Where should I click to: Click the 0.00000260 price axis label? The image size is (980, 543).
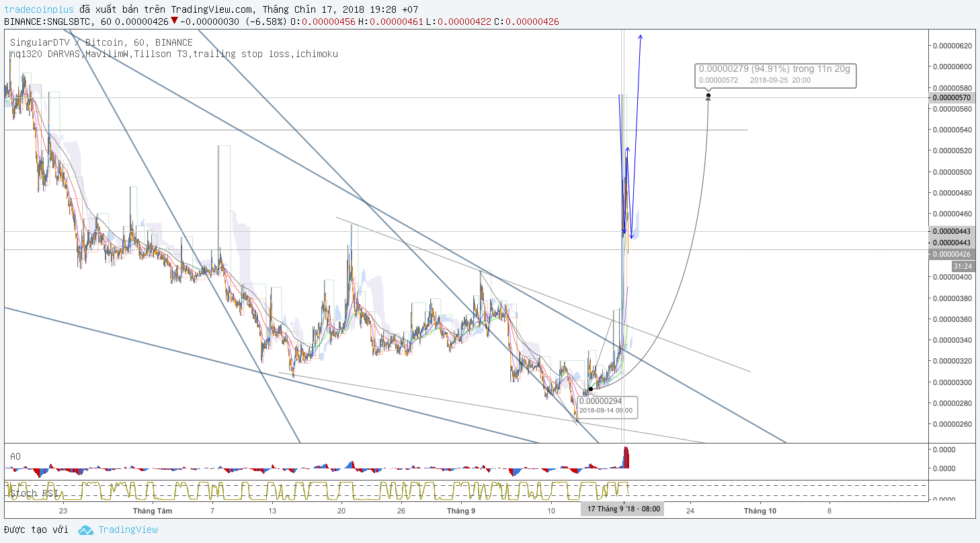(953, 424)
